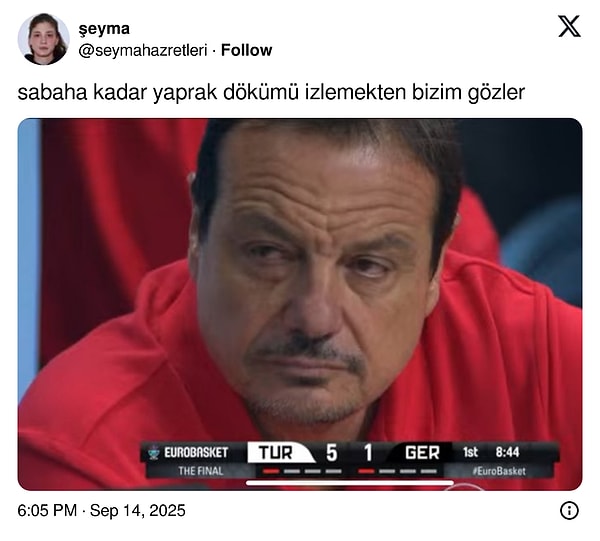Click the 1st quarter indicator

click(x=470, y=452)
